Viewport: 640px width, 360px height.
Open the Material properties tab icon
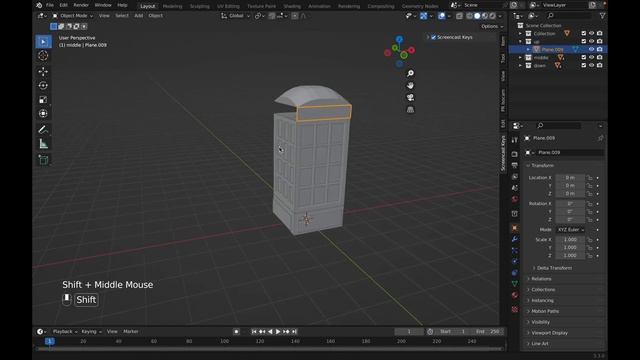(515, 295)
